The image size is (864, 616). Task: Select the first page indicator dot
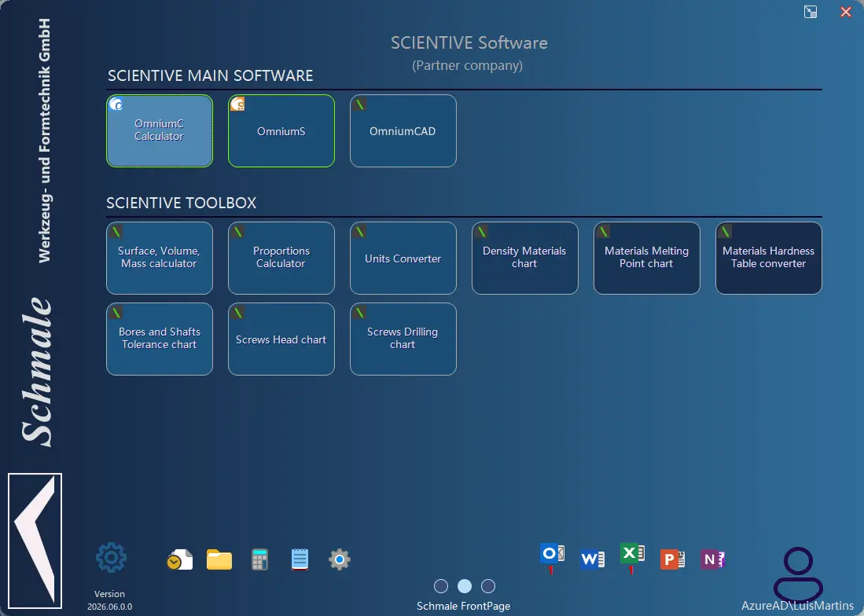pos(441,586)
